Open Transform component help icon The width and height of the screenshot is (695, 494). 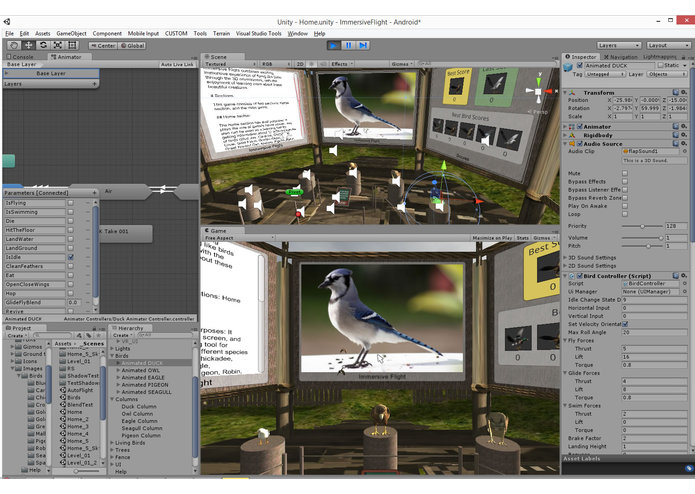(675, 92)
